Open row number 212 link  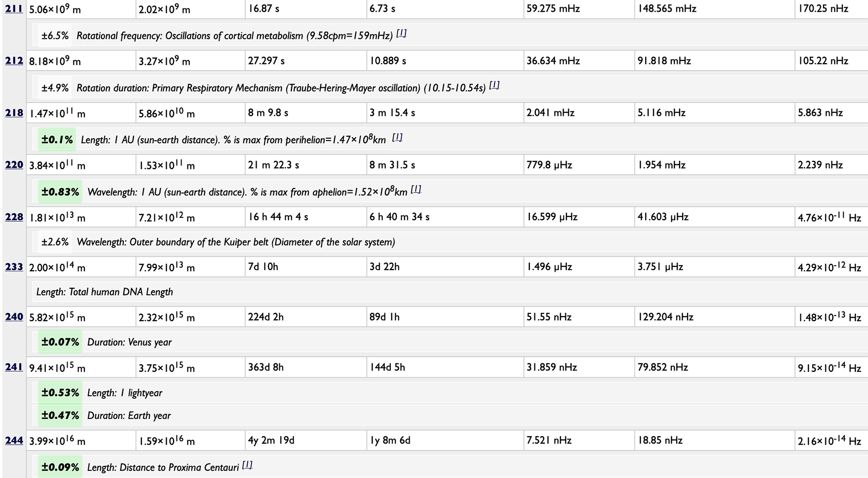14,61
